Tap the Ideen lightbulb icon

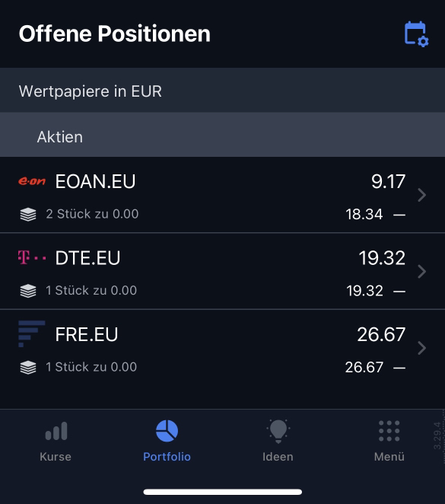pos(278,432)
